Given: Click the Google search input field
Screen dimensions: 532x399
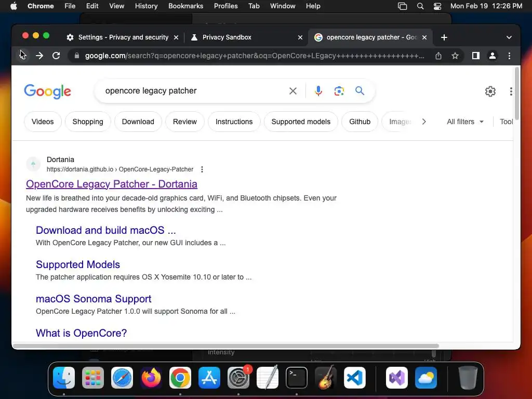Looking at the screenshot, I should pyautogui.click(x=195, y=91).
